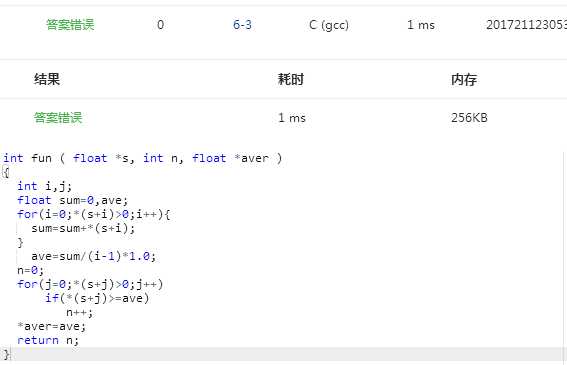Click the return n; statement
The height and width of the screenshot is (365, 567).
pos(48,340)
